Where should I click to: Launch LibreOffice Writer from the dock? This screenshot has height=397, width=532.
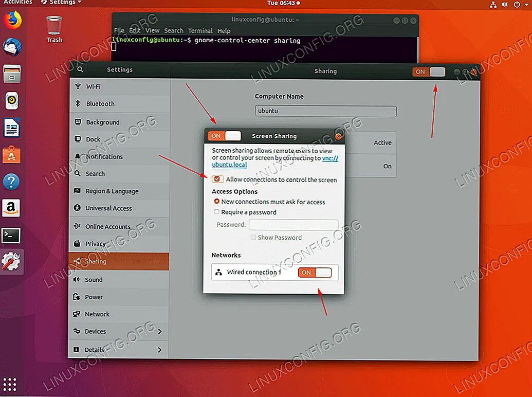(11, 128)
